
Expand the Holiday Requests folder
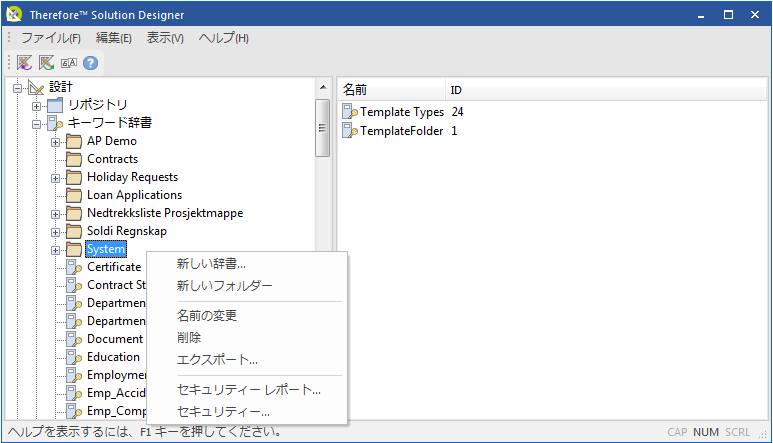click(x=55, y=178)
